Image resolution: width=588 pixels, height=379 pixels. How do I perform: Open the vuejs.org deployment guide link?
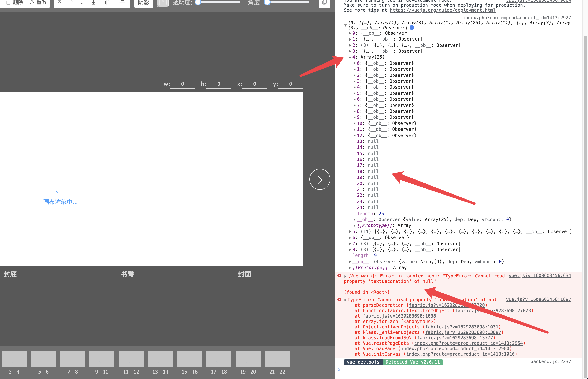coord(442,10)
